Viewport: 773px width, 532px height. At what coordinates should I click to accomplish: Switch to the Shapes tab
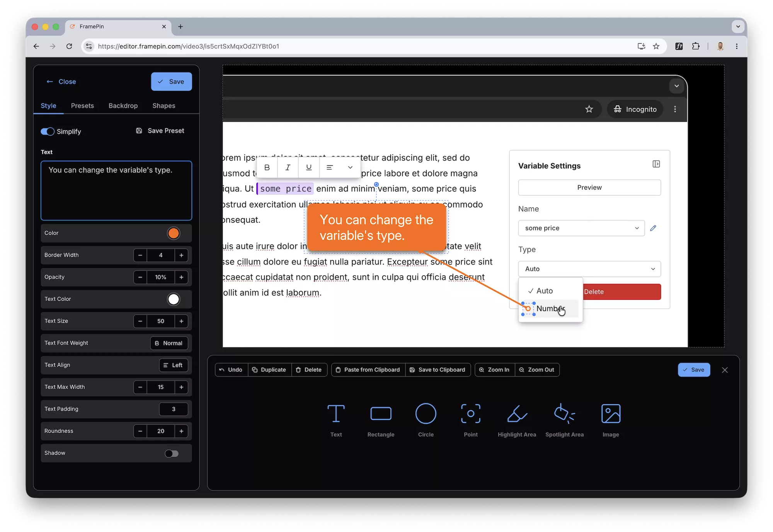pyautogui.click(x=163, y=105)
